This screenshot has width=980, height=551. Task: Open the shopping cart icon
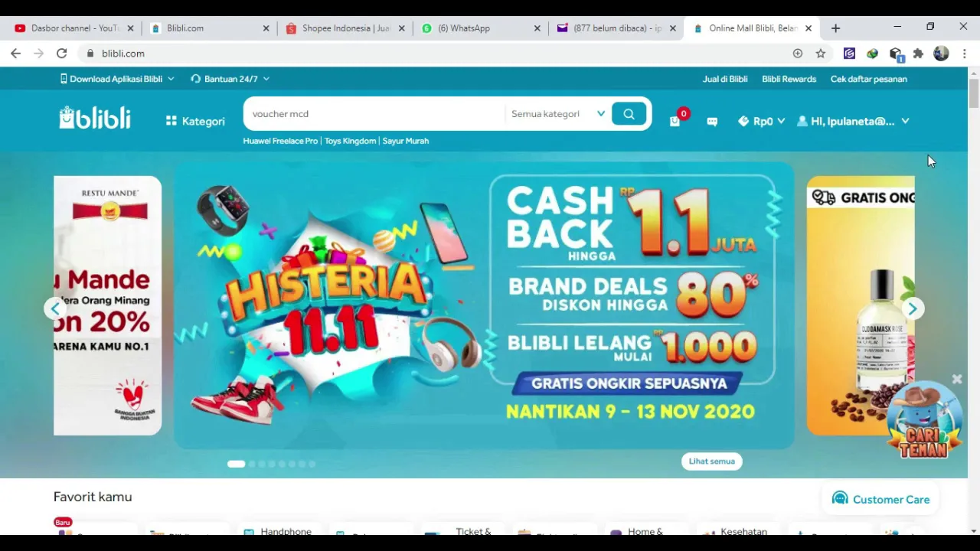[675, 121]
